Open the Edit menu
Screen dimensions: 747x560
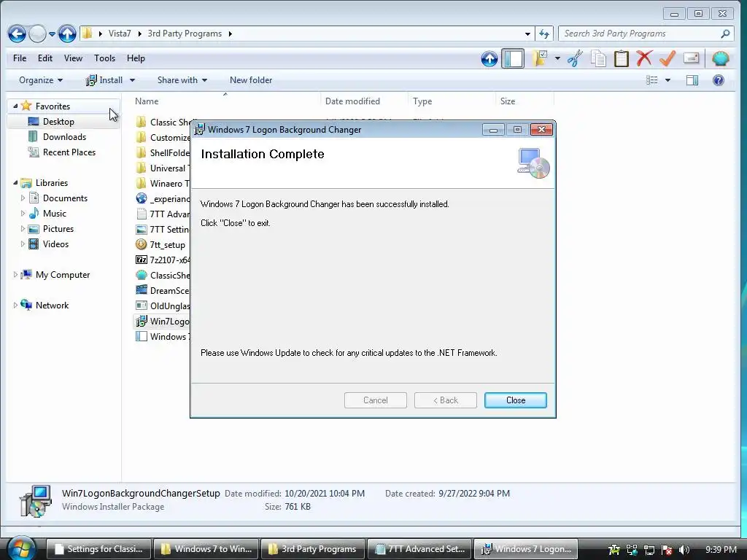coord(44,58)
